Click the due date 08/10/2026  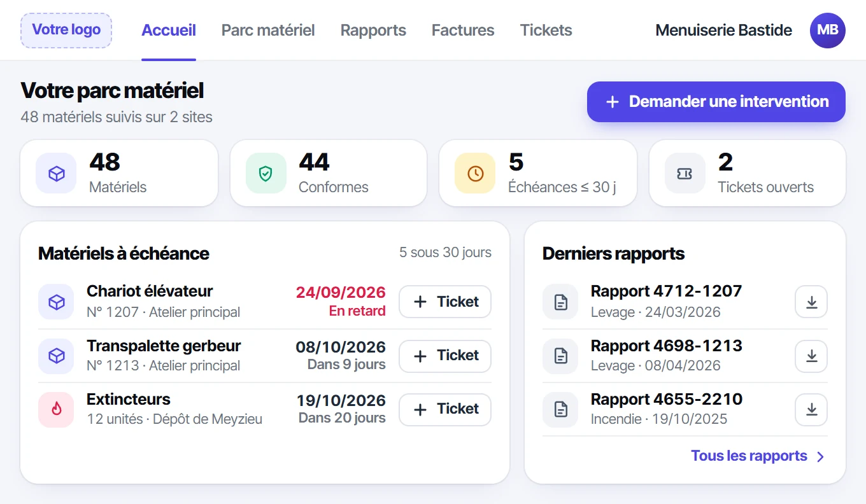341,347
